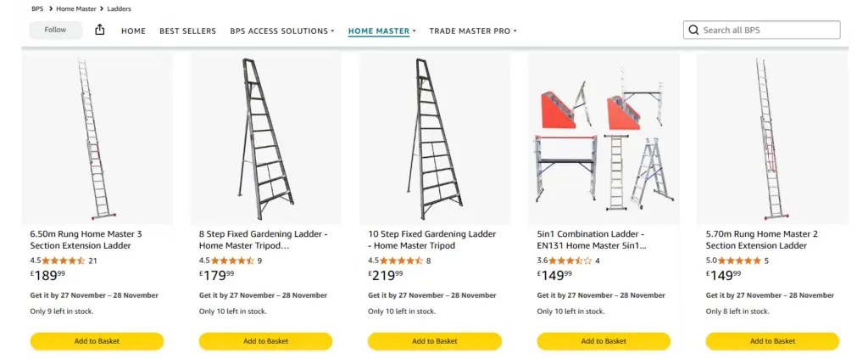The width and height of the screenshot is (868, 359).
Task: Click star rating of 6.50m Extension Ladder
Action: point(64,261)
